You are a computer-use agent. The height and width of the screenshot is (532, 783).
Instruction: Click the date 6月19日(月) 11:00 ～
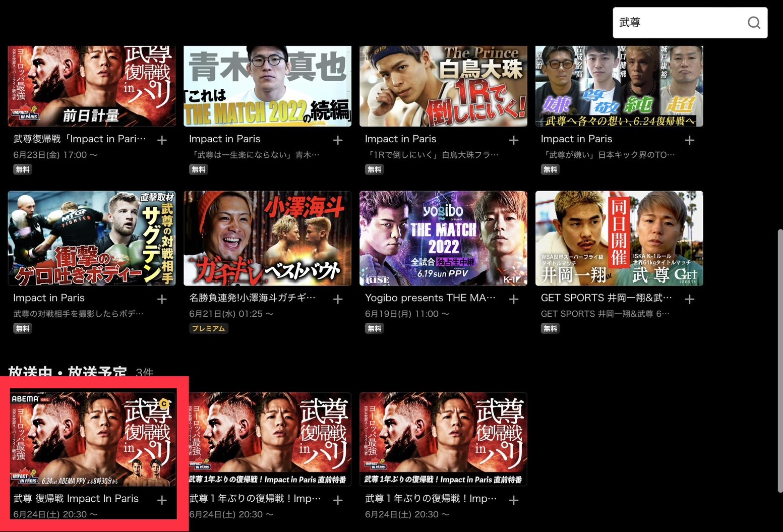click(407, 314)
